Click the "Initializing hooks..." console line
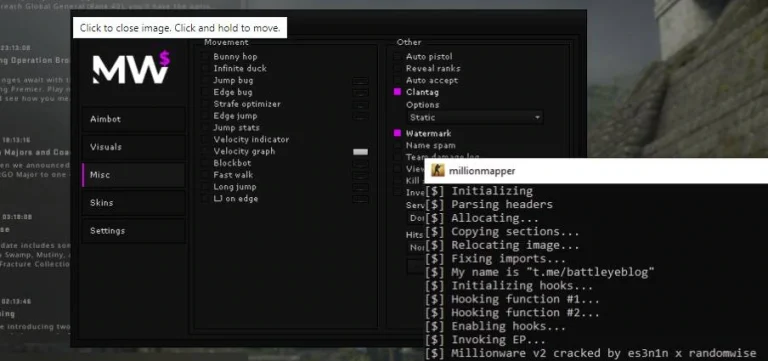 coord(509,286)
